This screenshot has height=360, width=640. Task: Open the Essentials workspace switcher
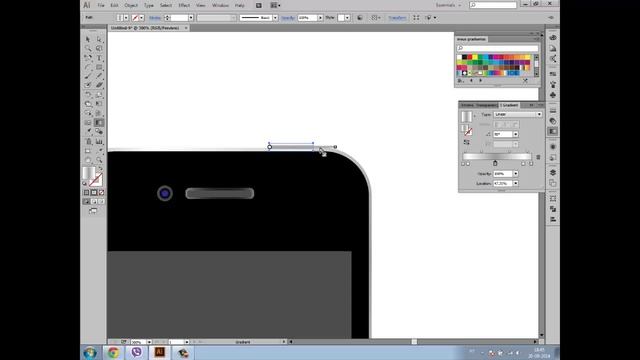[x=448, y=5]
